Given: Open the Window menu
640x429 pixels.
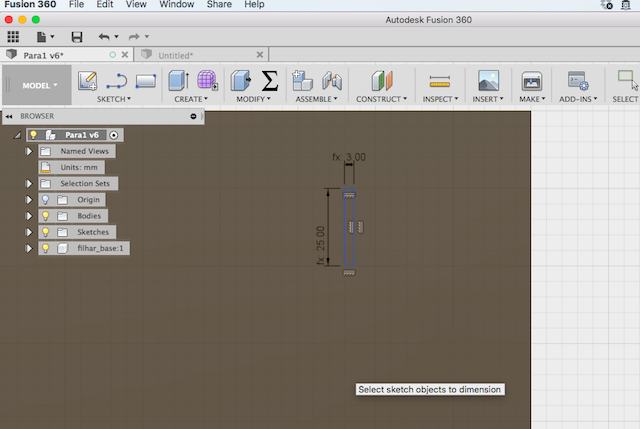Looking at the screenshot, I should coord(177,4).
